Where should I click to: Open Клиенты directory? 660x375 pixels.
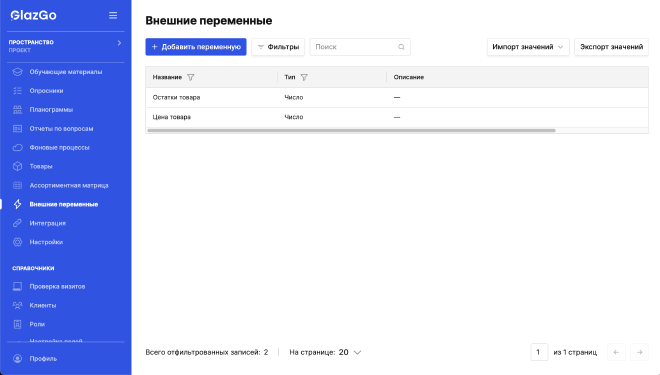[43, 306]
